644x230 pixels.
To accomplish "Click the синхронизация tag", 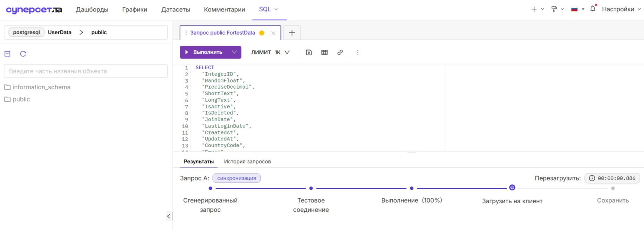I will (x=237, y=178).
